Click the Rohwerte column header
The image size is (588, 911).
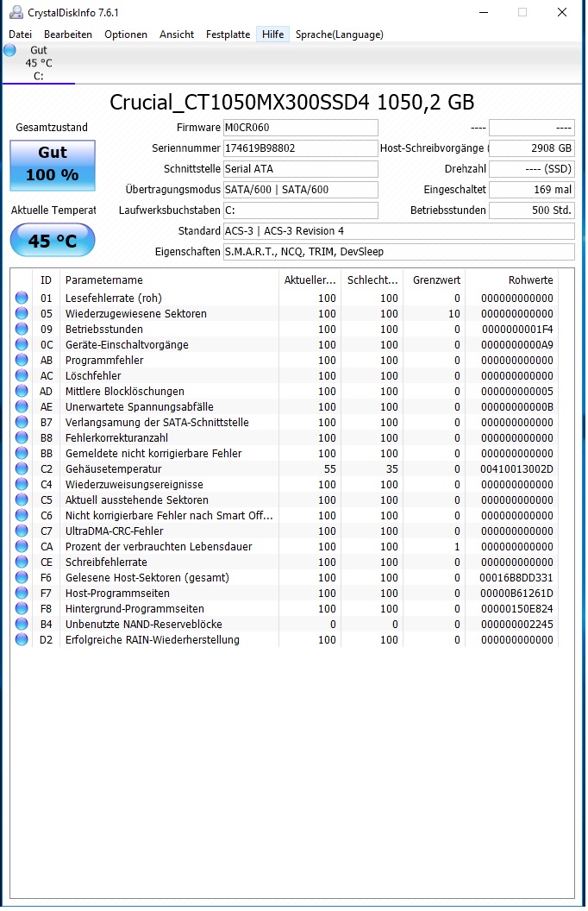coord(512,280)
